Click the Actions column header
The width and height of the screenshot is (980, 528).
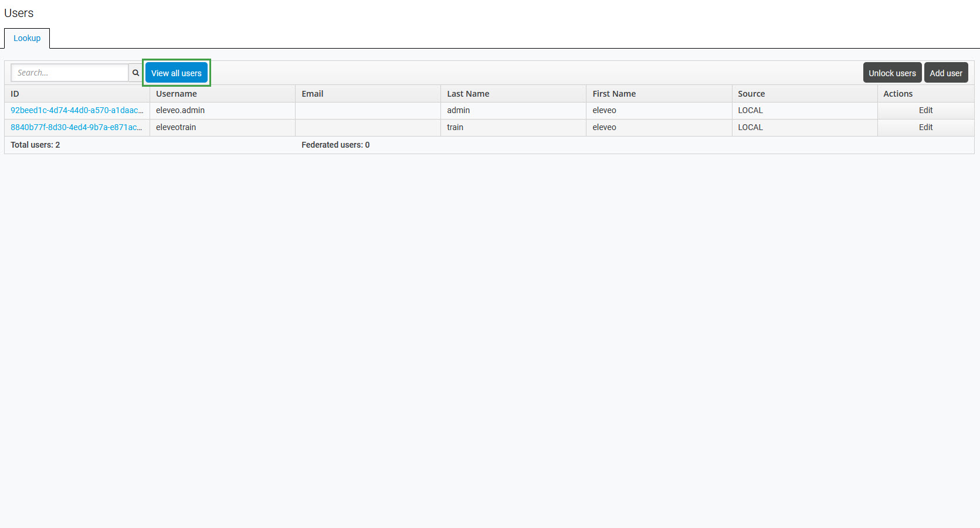[x=898, y=94]
